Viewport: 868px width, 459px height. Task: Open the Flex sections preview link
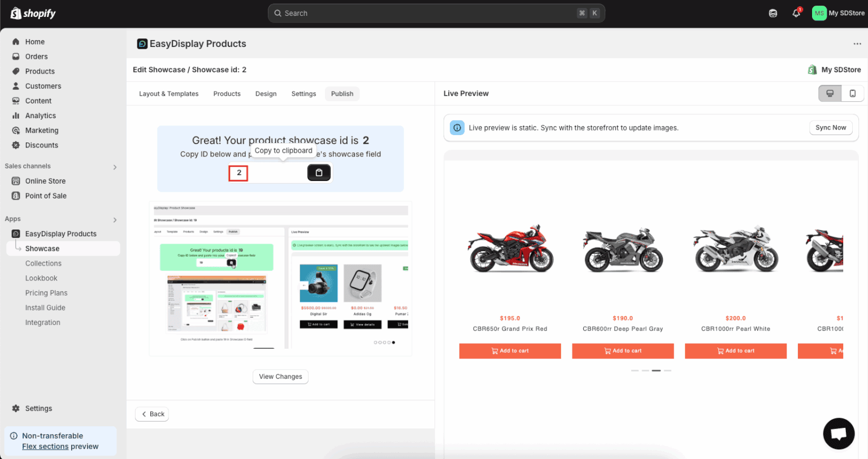pyautogui.click(x=45, y=446)
